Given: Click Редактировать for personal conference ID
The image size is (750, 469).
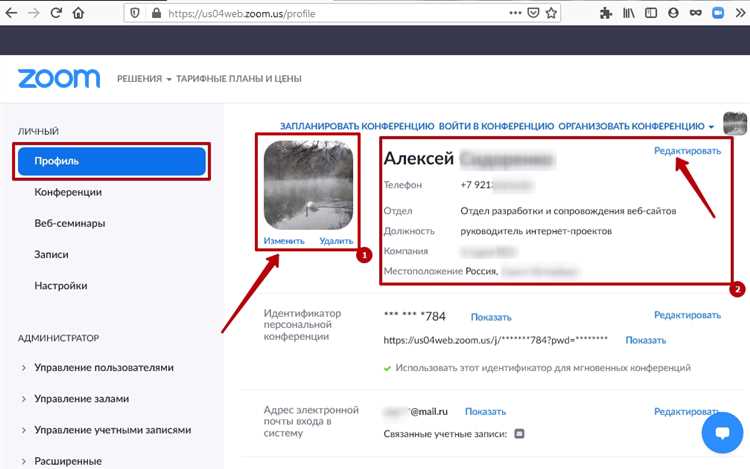Looking at the screenshot, I should click(687, 315).
